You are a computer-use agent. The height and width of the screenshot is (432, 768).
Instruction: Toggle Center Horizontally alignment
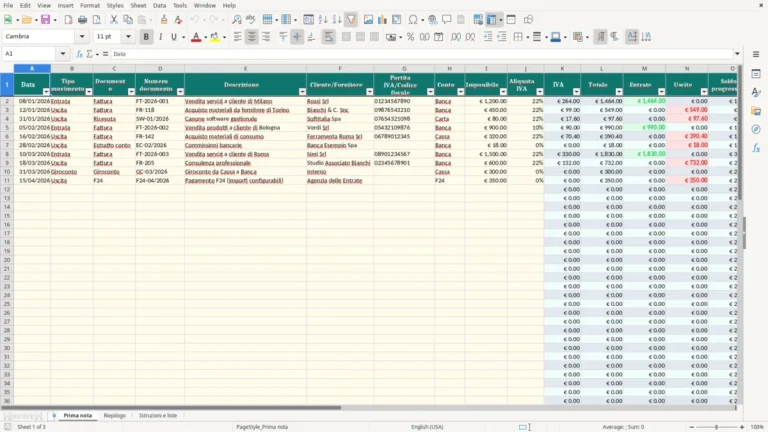[x=251, y=37]
